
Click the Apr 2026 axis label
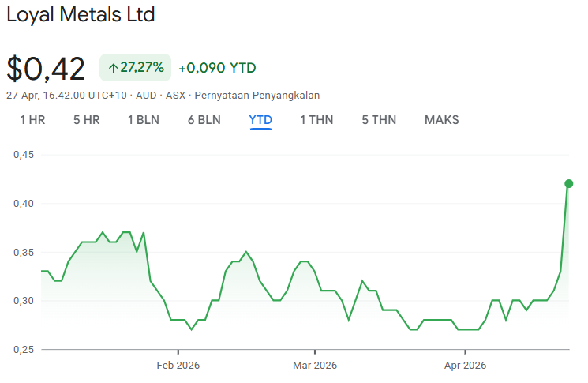466,366
